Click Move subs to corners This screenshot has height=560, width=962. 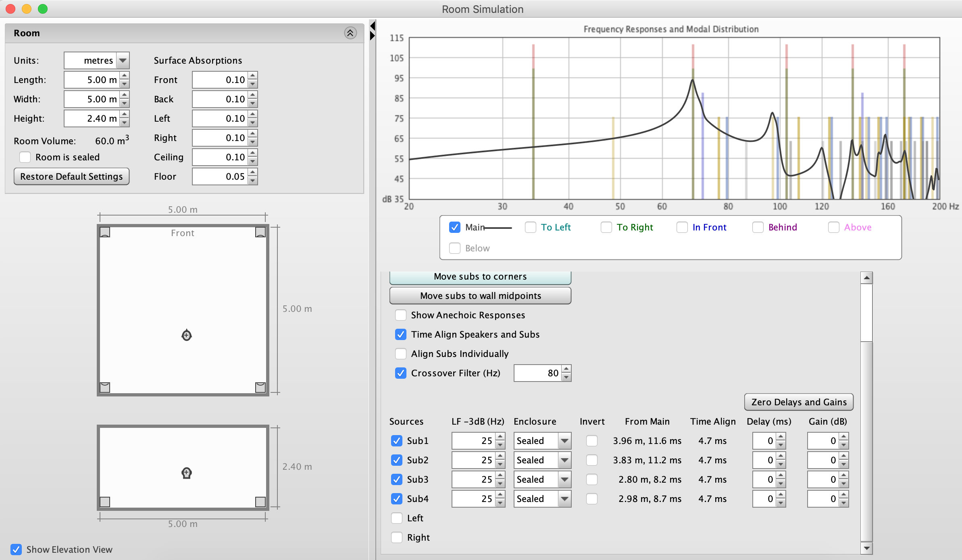pos(480,277)
